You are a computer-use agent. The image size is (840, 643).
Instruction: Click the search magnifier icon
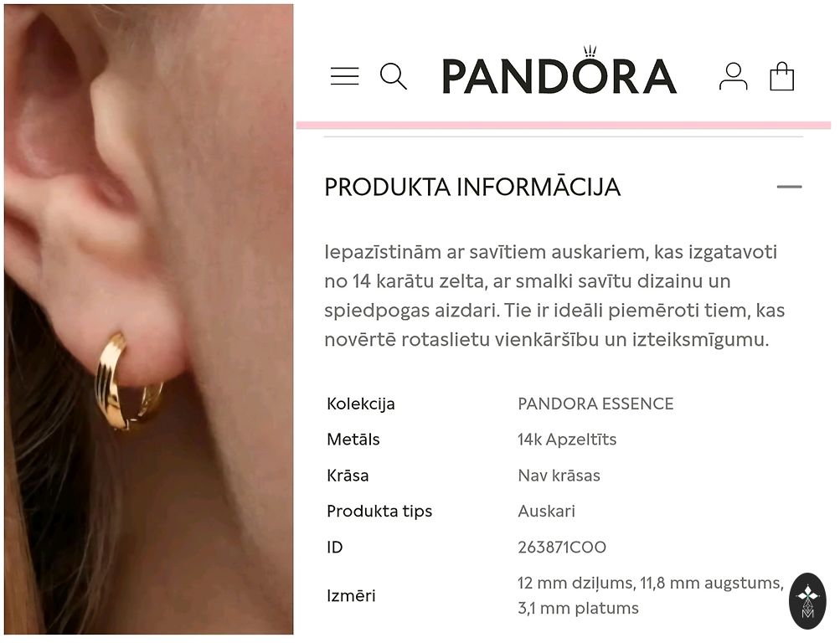click(x=394, y=76)
